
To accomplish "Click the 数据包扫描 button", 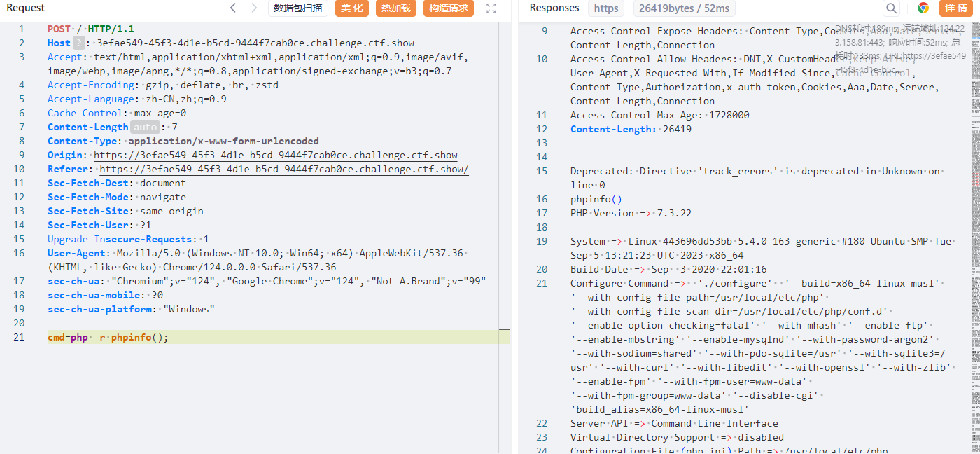I will (298, 8).
